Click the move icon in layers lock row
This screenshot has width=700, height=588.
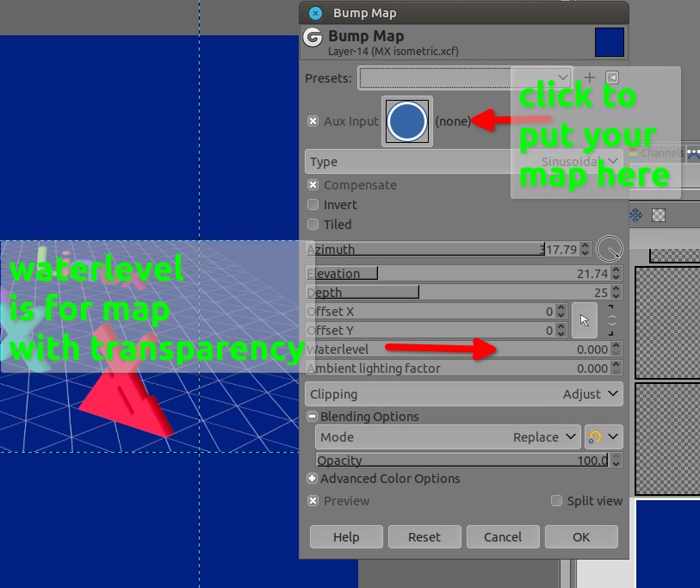tap(635, 215)
